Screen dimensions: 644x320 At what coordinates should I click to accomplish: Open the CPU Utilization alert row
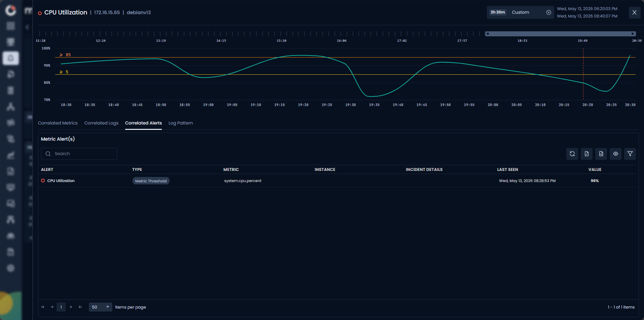338,181
